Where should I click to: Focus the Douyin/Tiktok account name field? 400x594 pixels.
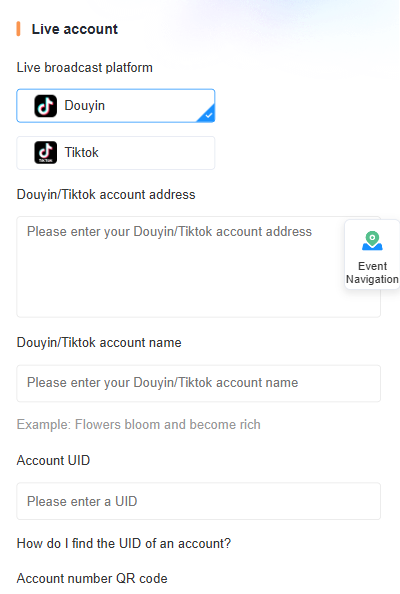pos(198,383)
